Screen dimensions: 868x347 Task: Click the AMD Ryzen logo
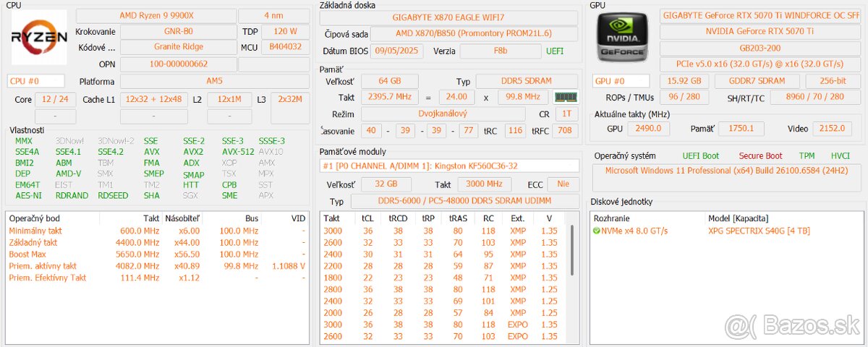(40, 37)
